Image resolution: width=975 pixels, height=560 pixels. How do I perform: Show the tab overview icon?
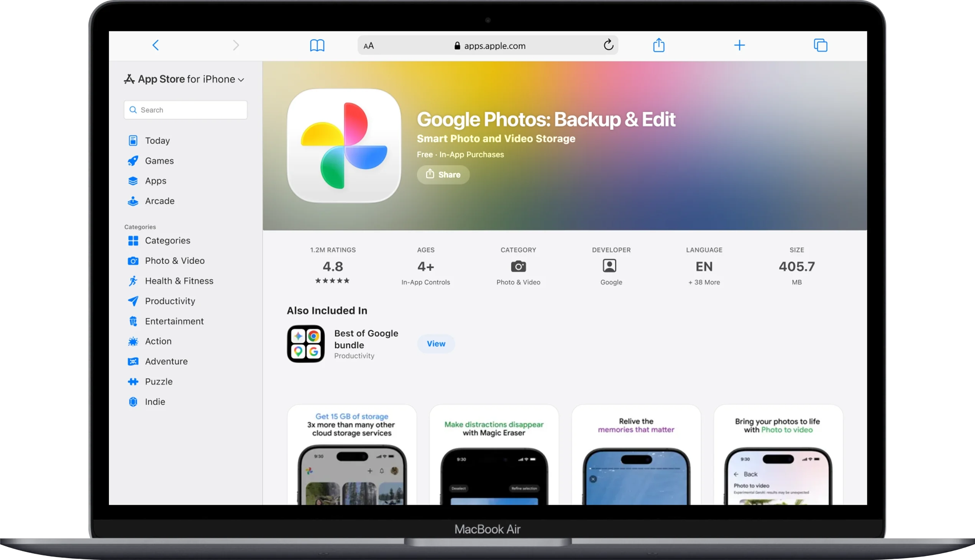tap(820, 45)
